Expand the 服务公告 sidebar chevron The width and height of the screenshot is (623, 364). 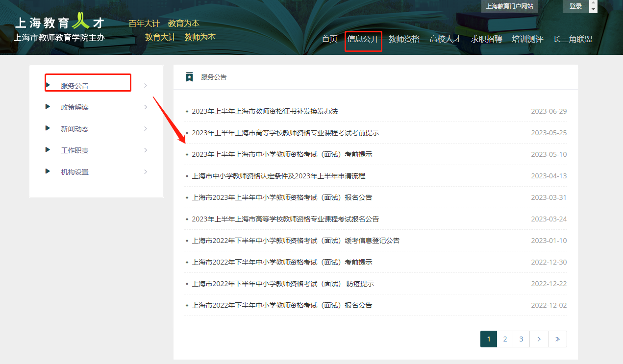(146, 84)
